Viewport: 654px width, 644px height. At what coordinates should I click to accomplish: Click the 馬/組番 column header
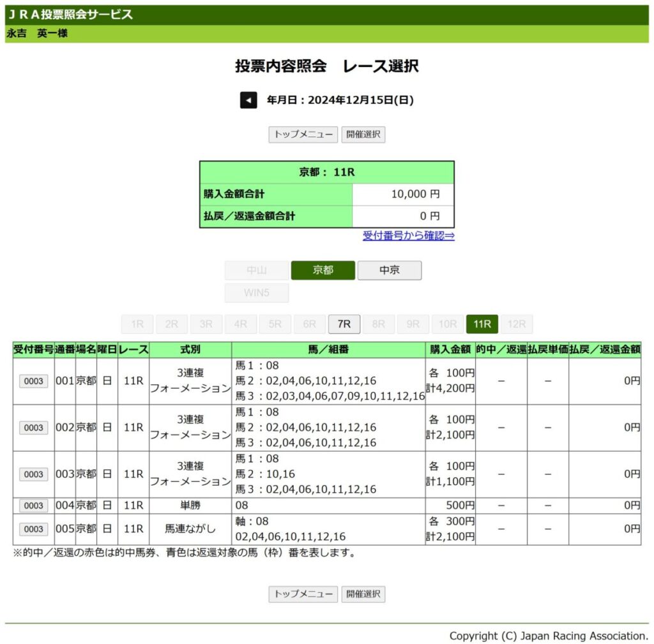pos(328,349)
